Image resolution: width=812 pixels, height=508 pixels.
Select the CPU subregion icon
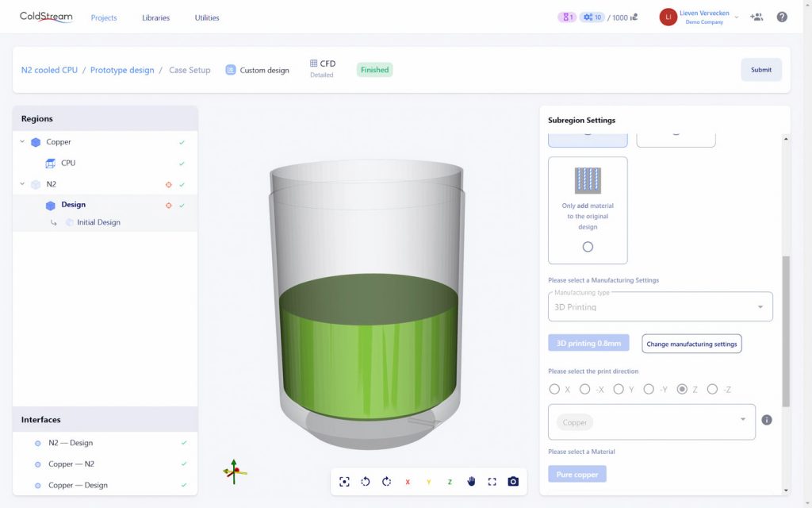click(50, 164)
